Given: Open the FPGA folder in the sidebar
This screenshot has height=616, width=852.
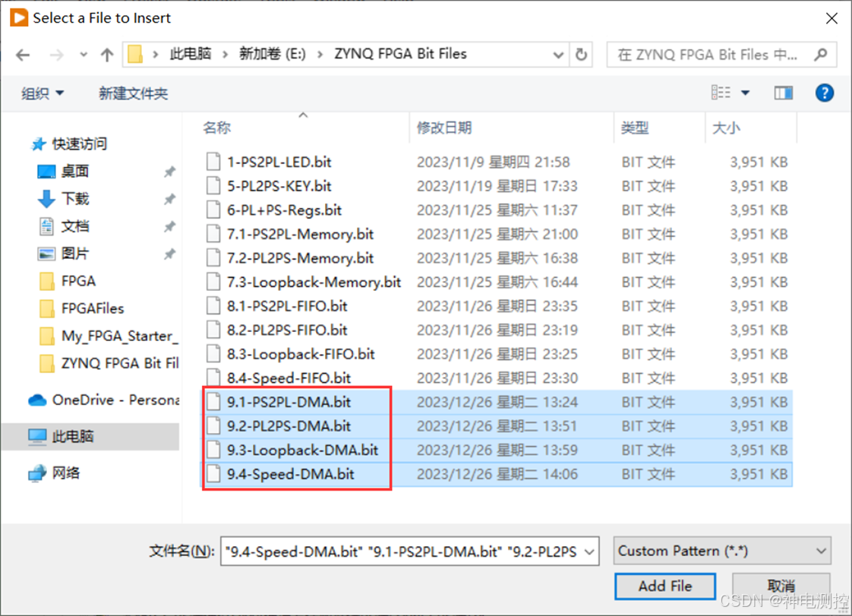Looking at the screenshot, I should coord(68,281).
